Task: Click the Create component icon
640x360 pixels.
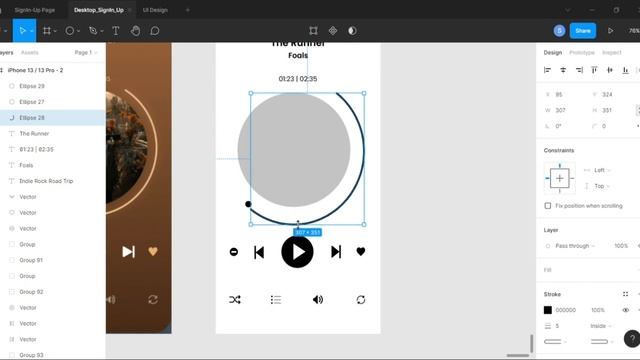Action: pos(333,31)
